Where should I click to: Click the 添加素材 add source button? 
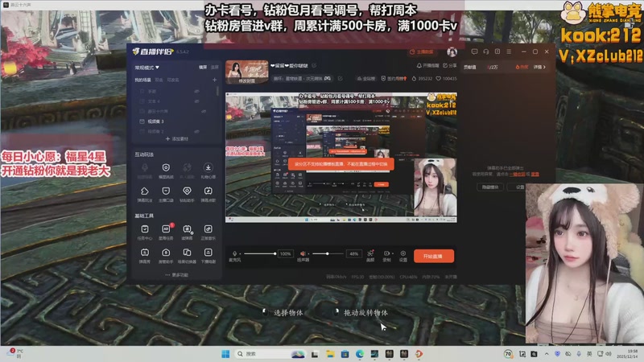[x=176, y=139]
